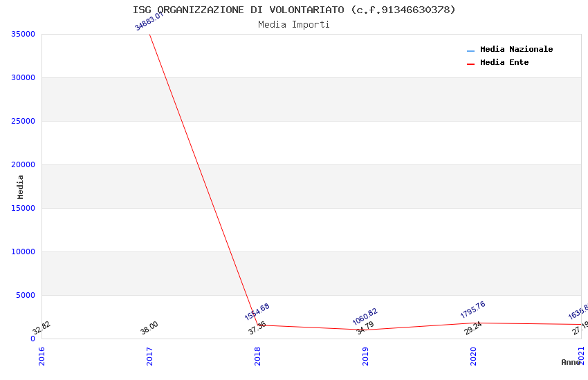
Task: Click the 1060.82 data label
Action: pyautogui.click(x=365, y=316)
